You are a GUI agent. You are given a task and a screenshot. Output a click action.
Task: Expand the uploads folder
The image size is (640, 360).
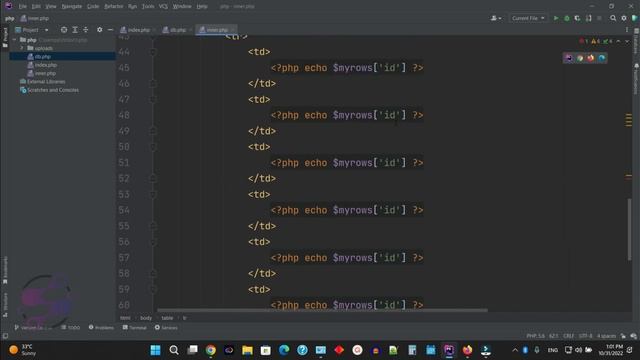click(22, 48)
